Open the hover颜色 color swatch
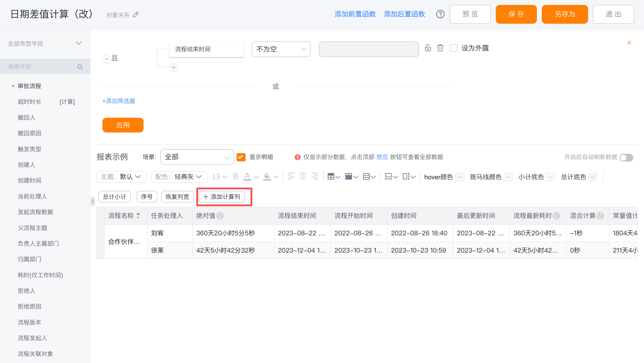This screenshot has width=644, height=363. [460, 177]
